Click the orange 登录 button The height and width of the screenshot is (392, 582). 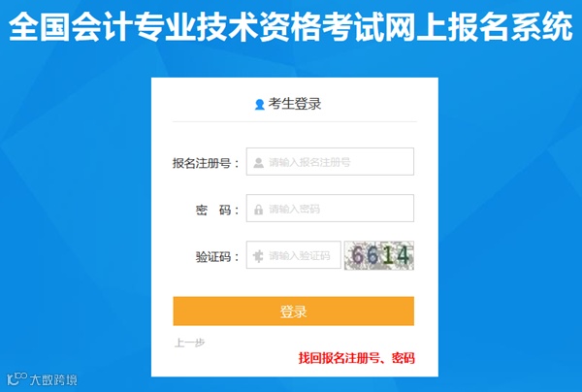[294, 311]
